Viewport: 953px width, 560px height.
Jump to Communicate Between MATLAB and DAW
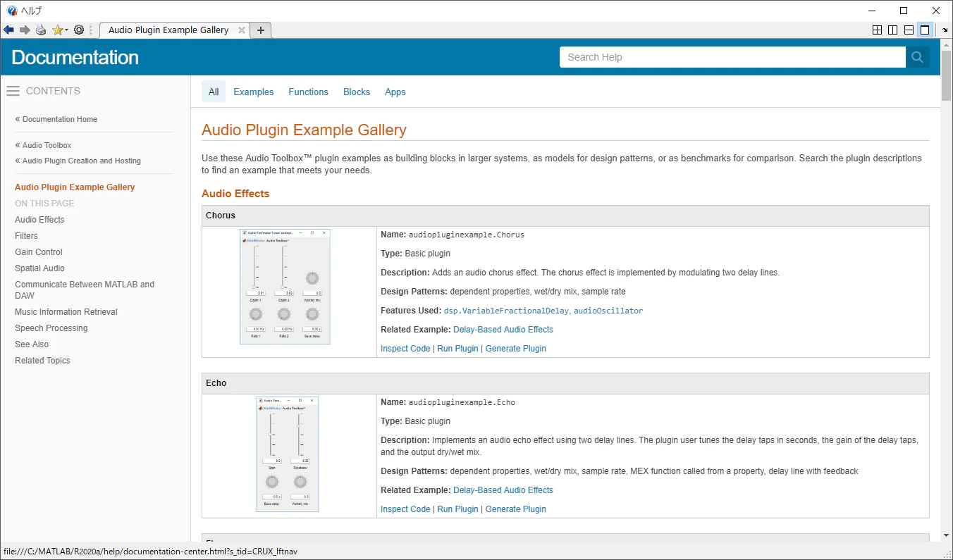85,290
